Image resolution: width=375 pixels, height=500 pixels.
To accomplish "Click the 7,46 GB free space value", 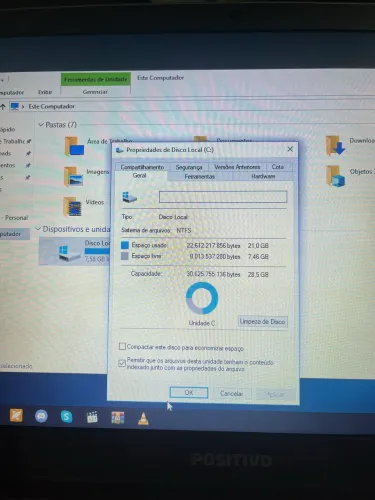I will (x=258, y=257).
